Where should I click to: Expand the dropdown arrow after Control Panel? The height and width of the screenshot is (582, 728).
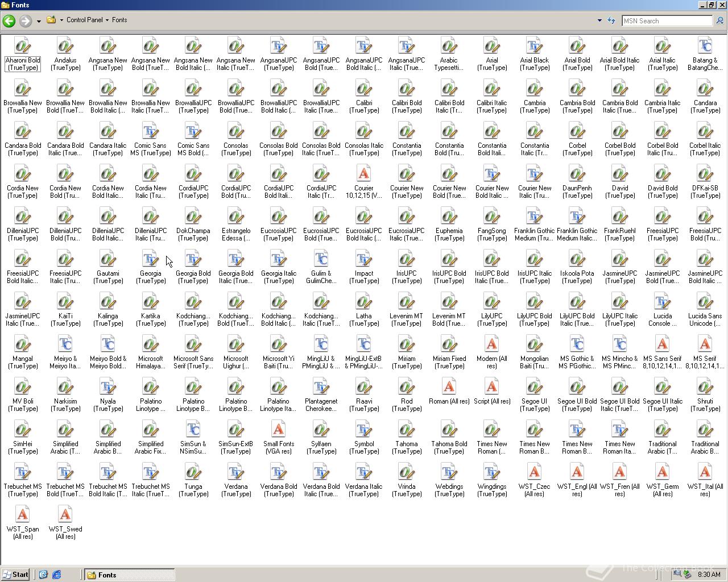pyautogui.click(x=107, y=20)
